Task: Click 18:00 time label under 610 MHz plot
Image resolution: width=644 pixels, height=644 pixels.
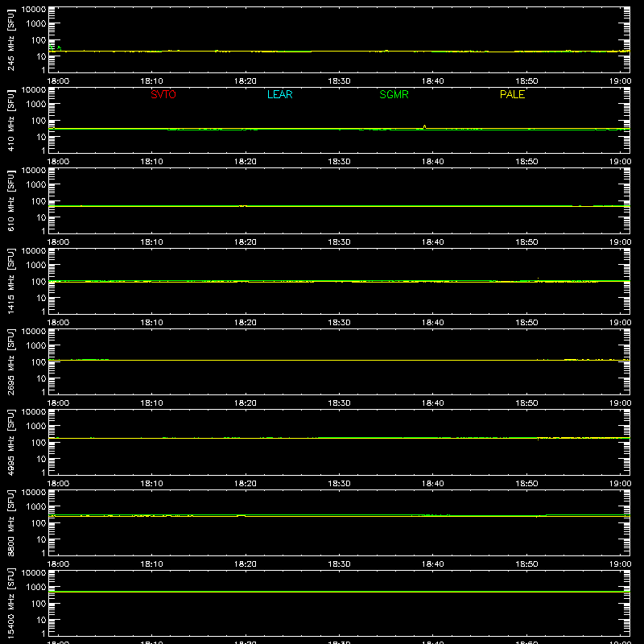Action: tap(58, 242)
